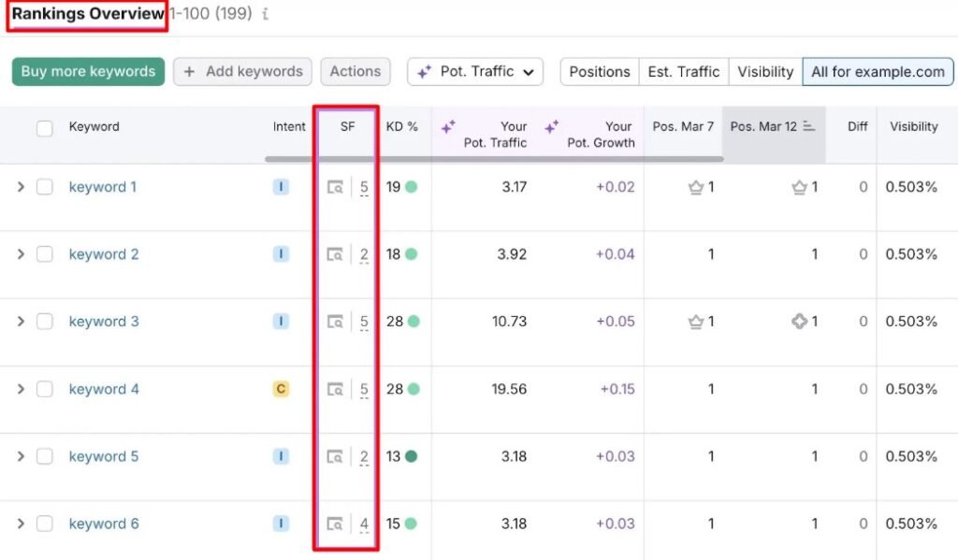Click potential growth value +0.15
The height and width of the screenshot is (560, 958).
pyautogui.click(x=617, y=389)
